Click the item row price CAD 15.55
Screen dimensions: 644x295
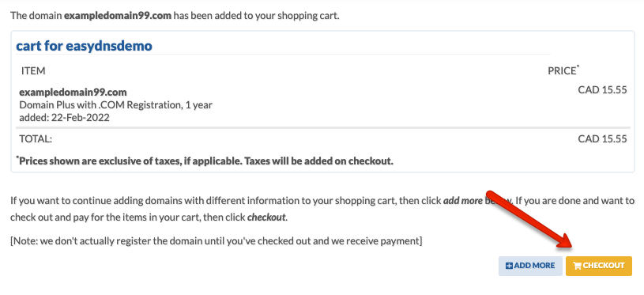603,89
